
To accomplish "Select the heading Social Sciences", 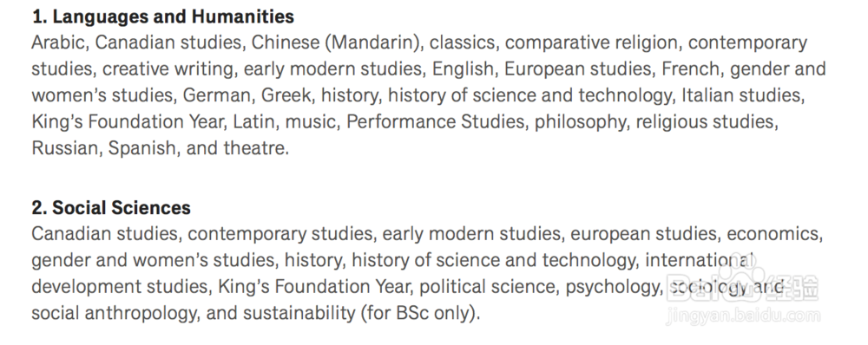I will (111, 208).
